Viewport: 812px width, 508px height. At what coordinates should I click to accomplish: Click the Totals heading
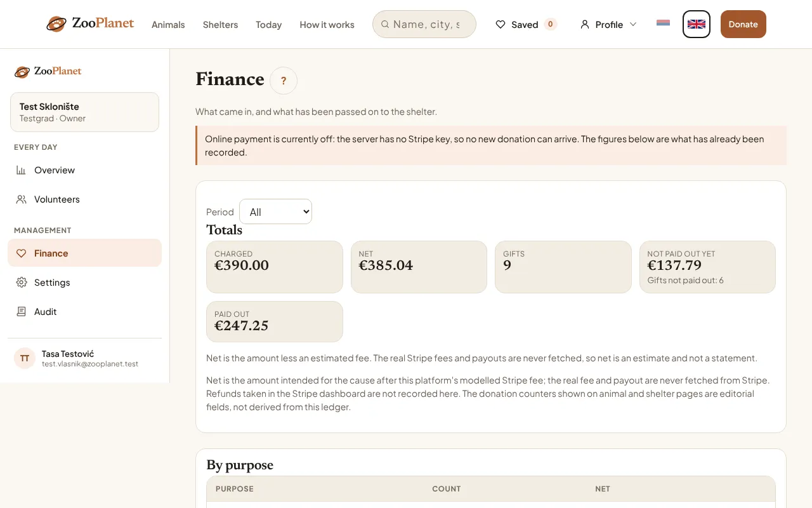(x=225, y=230)
